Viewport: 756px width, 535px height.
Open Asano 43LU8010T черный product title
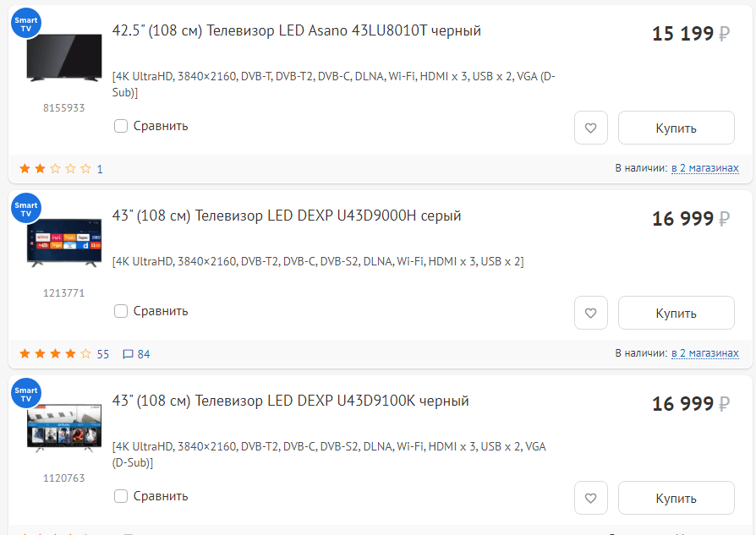296,31
